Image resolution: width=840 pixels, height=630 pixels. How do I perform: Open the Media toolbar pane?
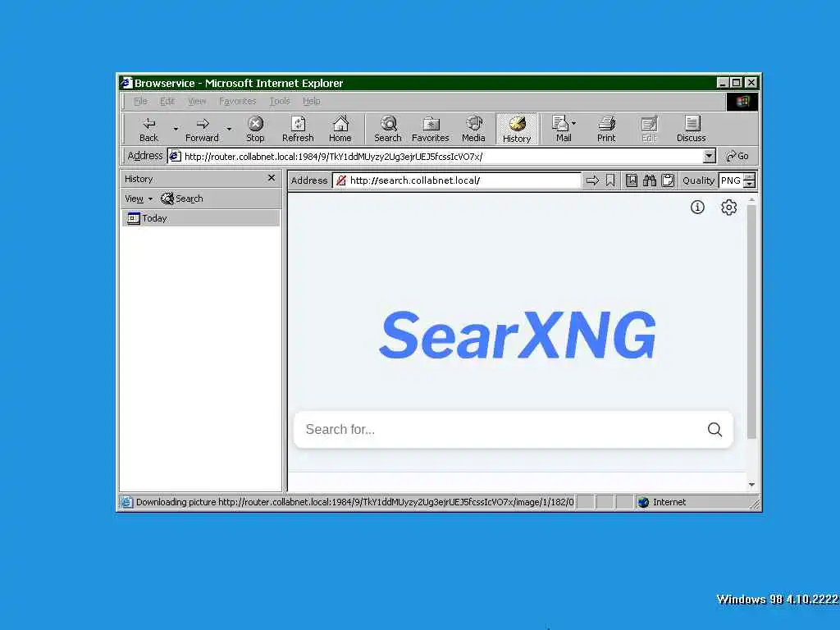tap(473, 130)
